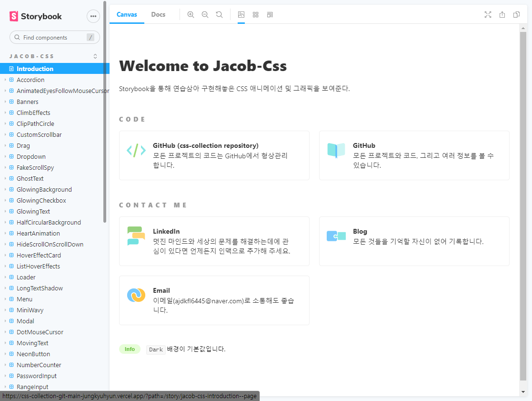Click the plugin Blog icon
The image size is (532, 401).
tap(336, 236)
